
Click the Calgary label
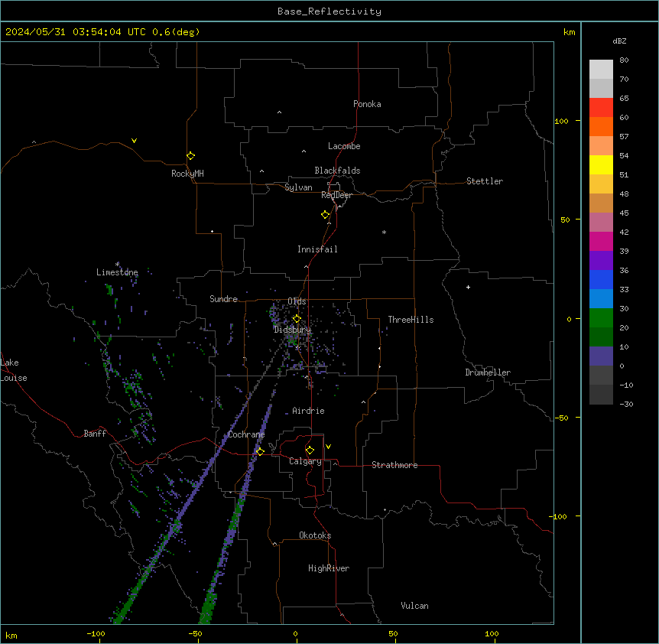click(x=305, y=461)
